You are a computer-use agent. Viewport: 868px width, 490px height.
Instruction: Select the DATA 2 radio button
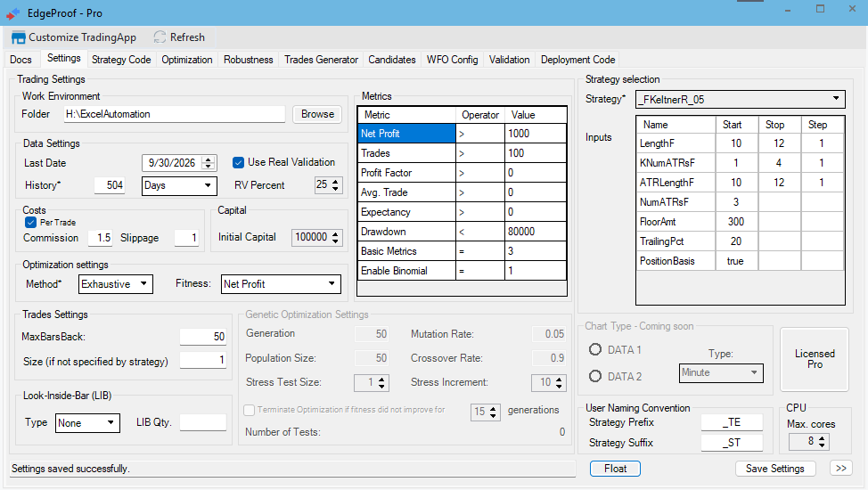click(595, 376)
